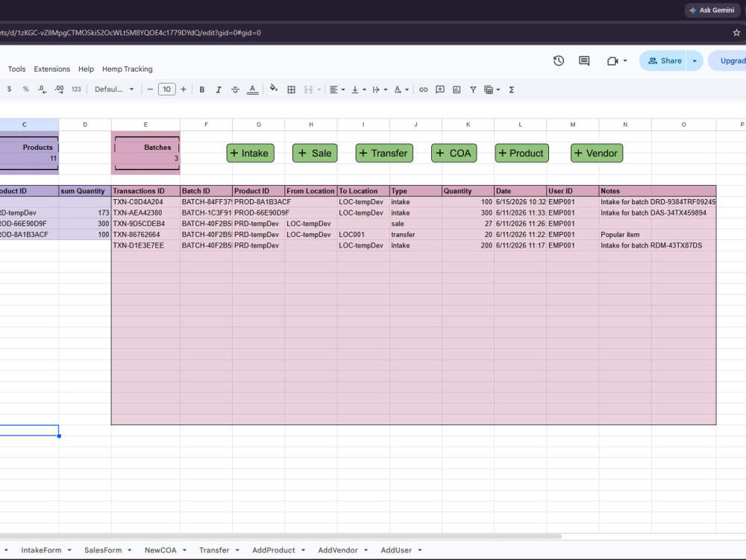The height and width of the screenshot is (560, 746).
Task: Open the Tools menu
Action: (x=16, y=69)
